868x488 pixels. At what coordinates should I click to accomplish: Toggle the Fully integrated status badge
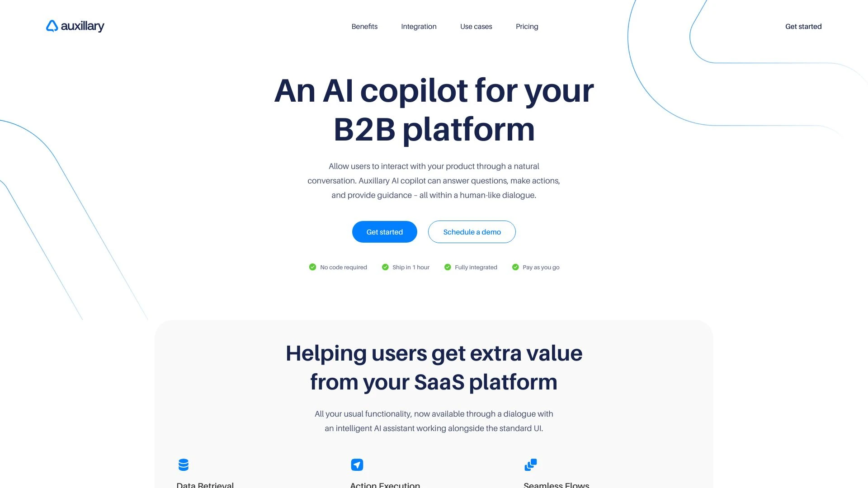[471, 267]
